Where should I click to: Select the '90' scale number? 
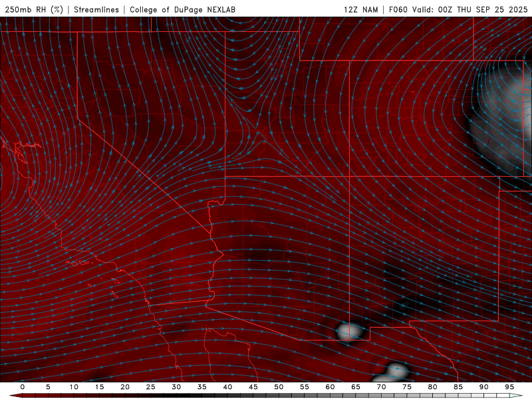[483, 387]
